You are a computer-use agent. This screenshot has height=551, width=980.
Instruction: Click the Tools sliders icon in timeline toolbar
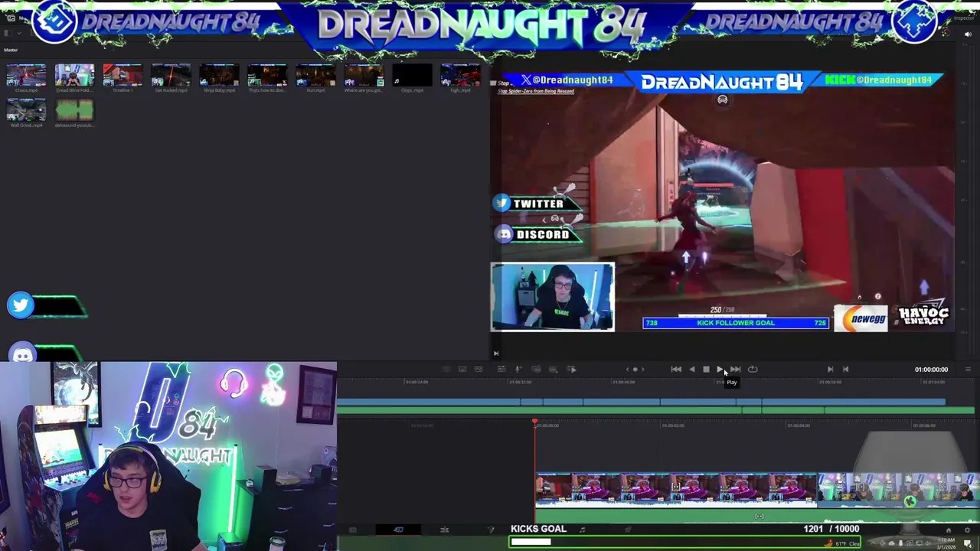501,369
